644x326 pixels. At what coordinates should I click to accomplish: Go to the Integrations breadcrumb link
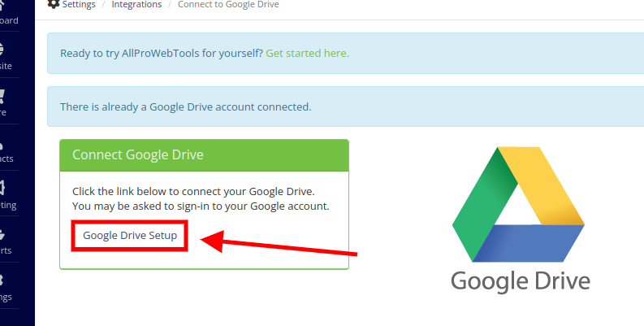136,5
